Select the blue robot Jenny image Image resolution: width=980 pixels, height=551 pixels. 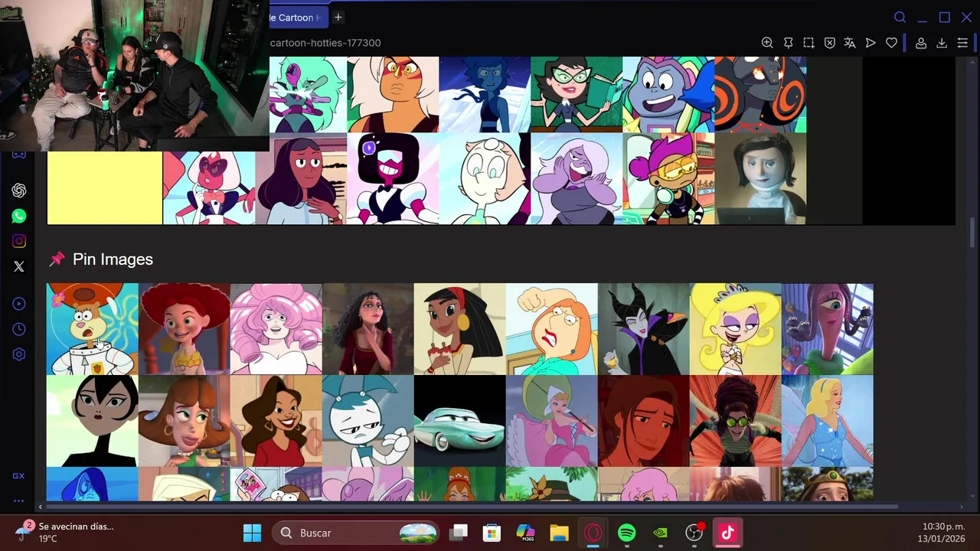[x=368, y=421]
